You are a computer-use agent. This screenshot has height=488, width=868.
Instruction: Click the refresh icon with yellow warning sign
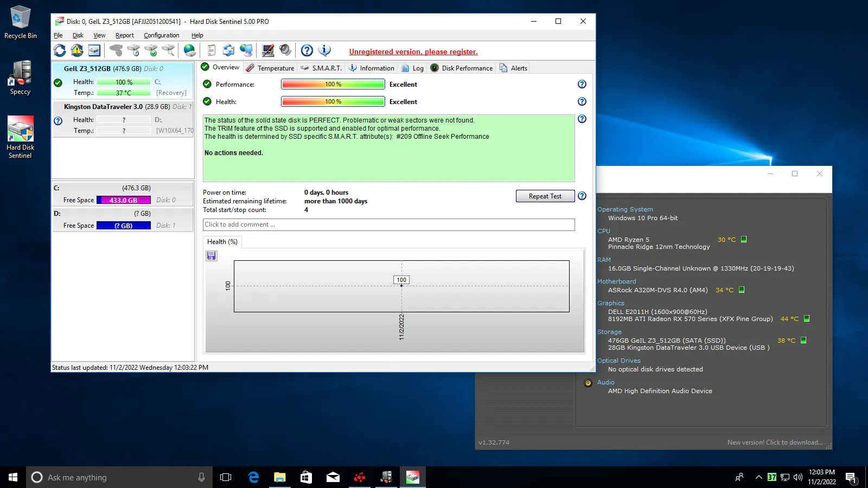pyautogui.click(x=77, y=50)
